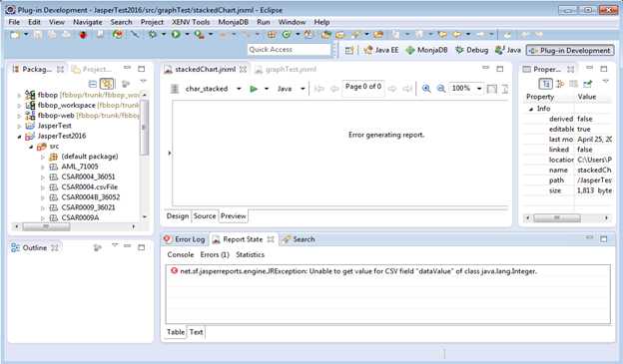Expand the JasperTest project node

(19, 127)
